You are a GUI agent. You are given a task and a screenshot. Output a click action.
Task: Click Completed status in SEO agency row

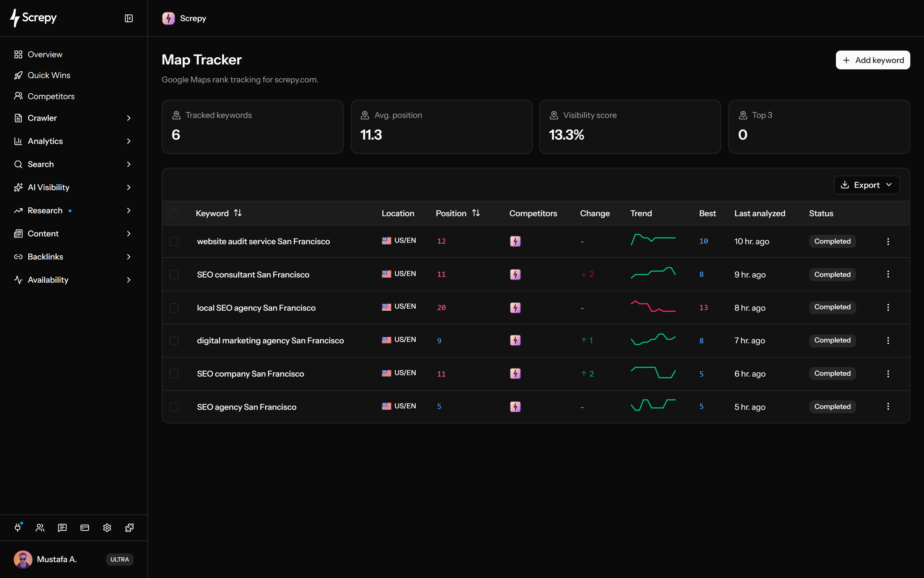832,406
